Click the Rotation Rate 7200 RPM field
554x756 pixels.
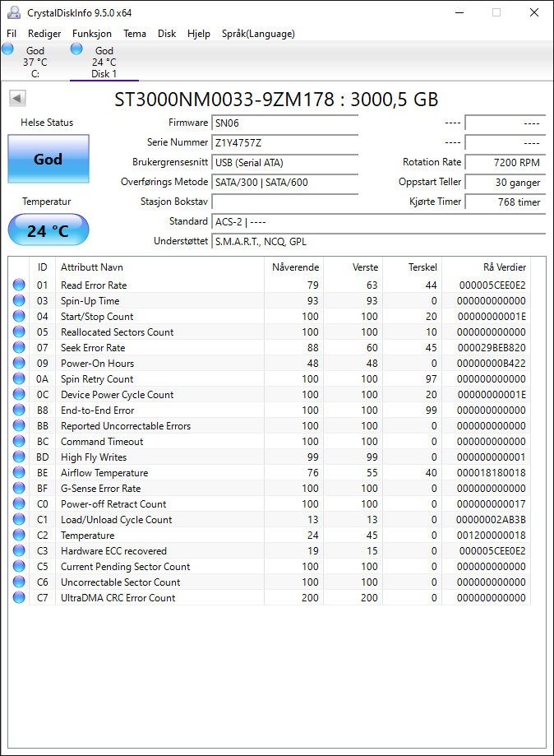pyautogui.click(x=506, y=163)
